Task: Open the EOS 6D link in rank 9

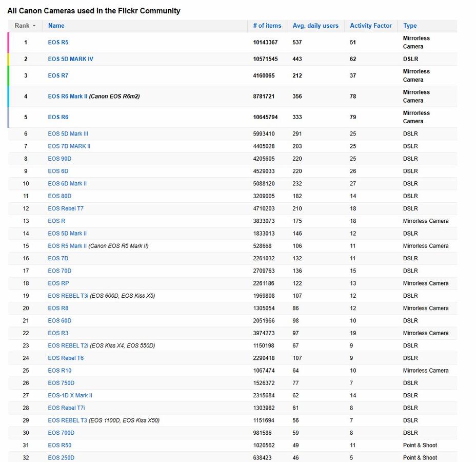Action: pos(58,171)
